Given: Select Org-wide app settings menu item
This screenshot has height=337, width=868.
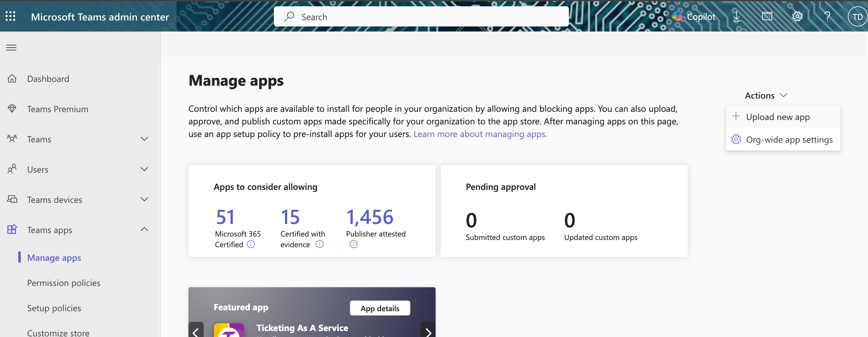Looking at the screenshot, I should click(x=783, y=140).
